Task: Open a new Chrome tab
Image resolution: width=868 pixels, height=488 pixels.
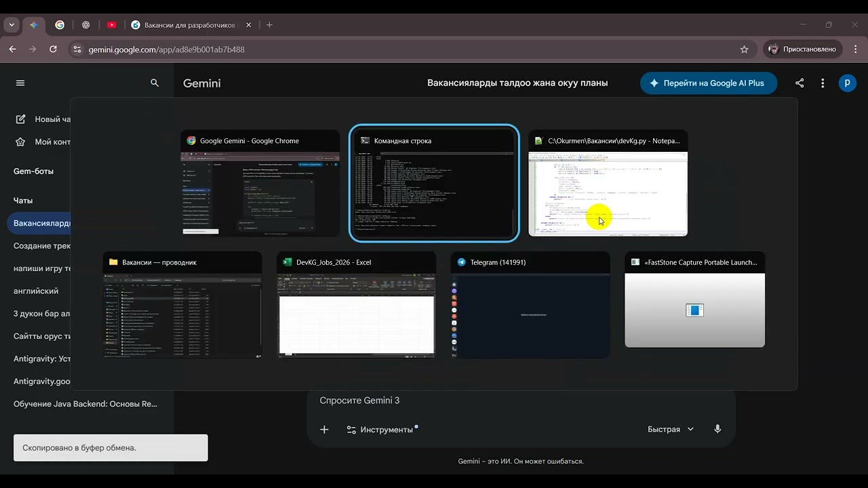Action: coord(269,25)
